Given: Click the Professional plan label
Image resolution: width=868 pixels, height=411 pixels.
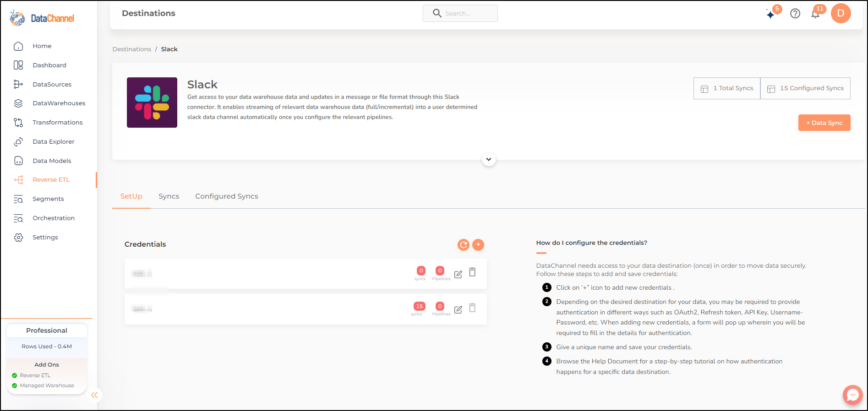Looking at the screenshot, I should 47,330.
